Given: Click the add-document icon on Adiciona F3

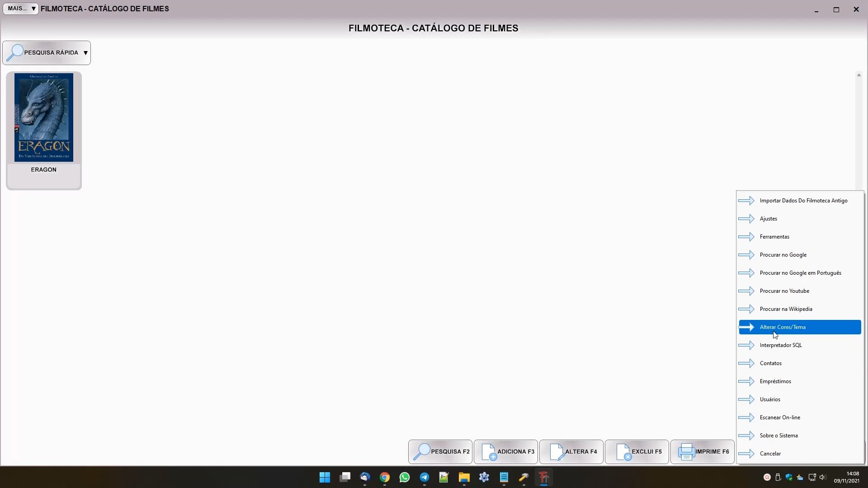Looking at the screenshot, I should [488, 451].
